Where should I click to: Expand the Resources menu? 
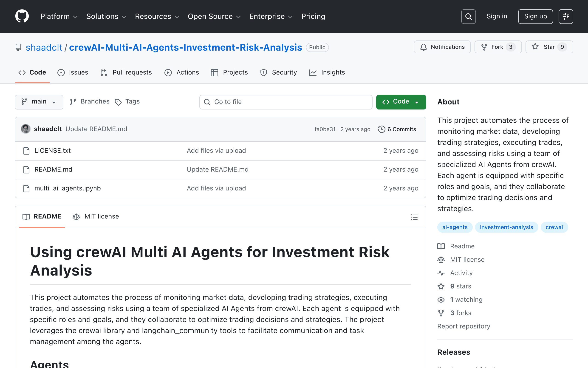click(x=157, y=16)
